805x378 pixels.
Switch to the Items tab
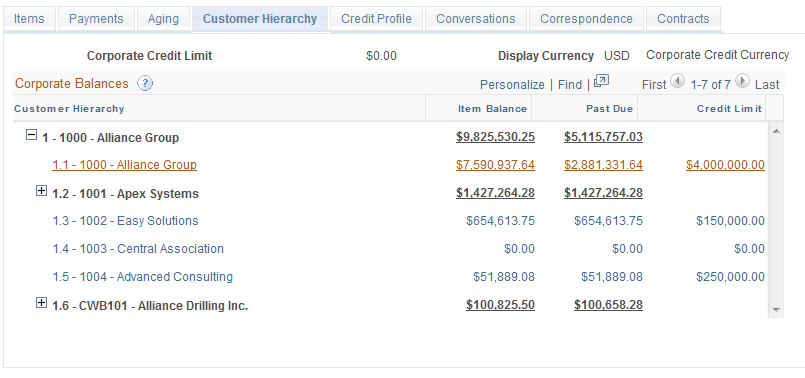[x=29, y=19]
